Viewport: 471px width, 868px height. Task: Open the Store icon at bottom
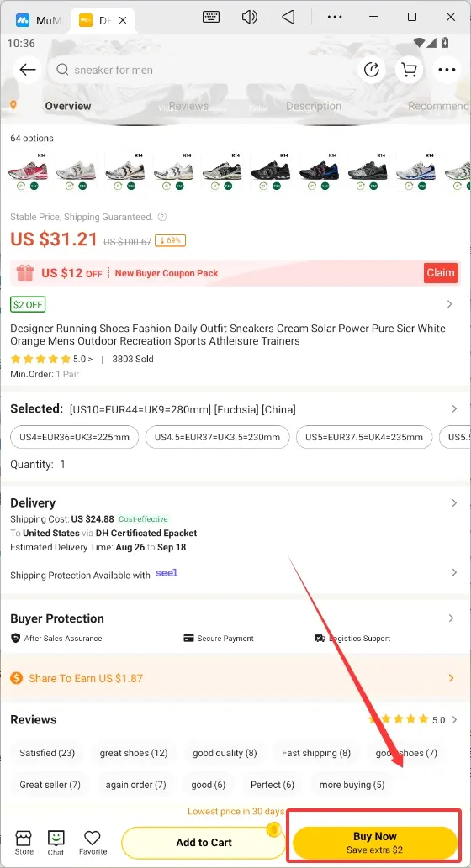pos(24,843)
